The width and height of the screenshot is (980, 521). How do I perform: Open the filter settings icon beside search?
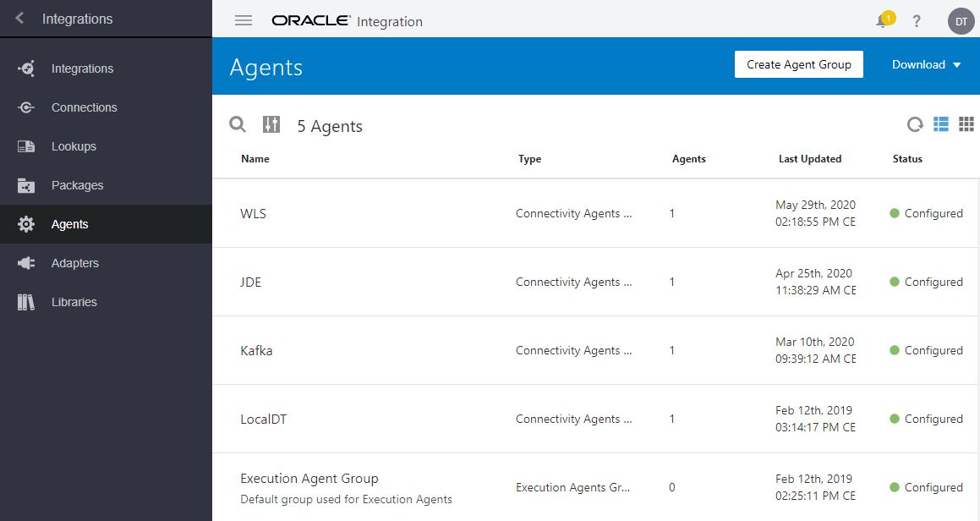[x=271, y=124]
